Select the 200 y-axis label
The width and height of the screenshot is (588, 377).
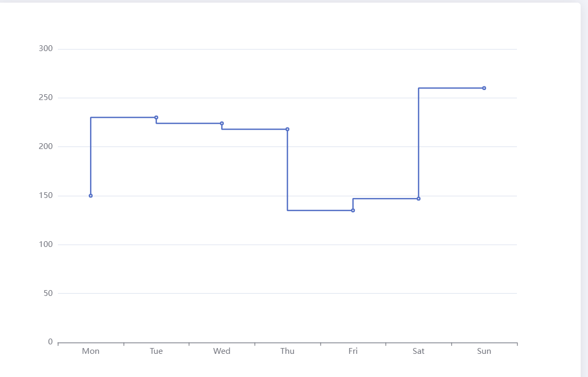coord(46,146)
